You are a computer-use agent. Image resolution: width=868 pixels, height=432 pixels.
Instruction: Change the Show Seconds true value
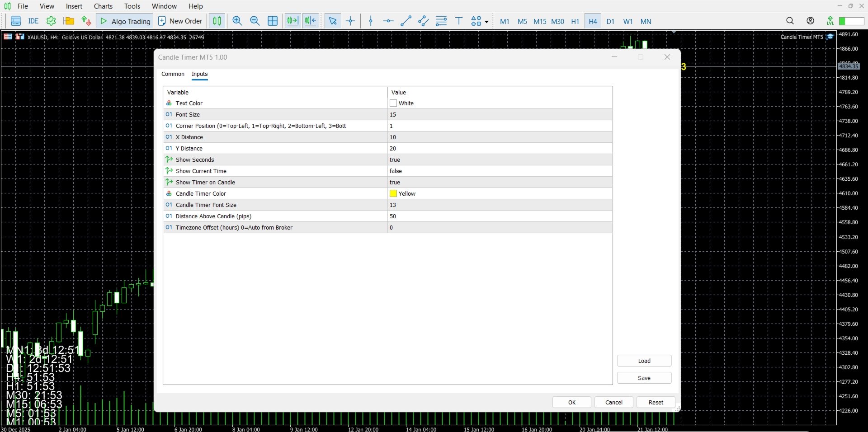pyautogui.click(x=500, y=160)
